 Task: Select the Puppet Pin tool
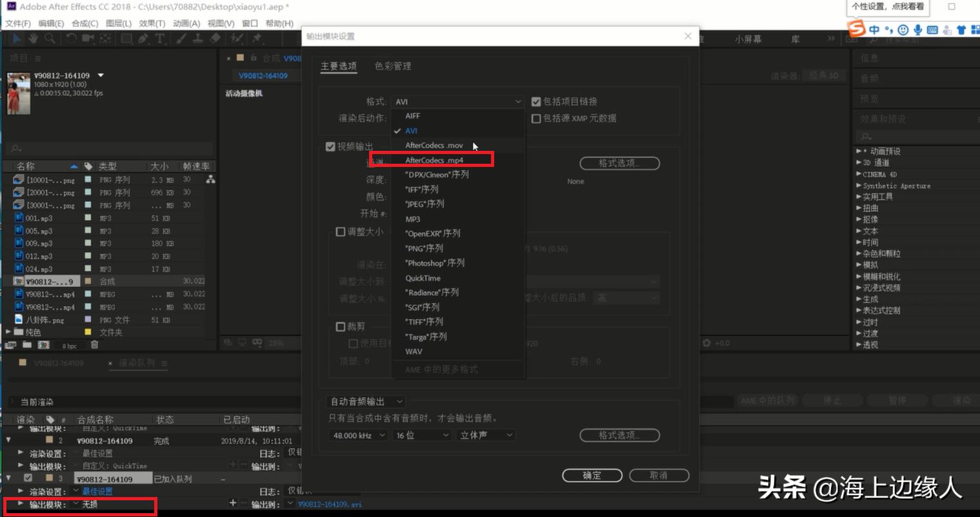tap(257, 39)
